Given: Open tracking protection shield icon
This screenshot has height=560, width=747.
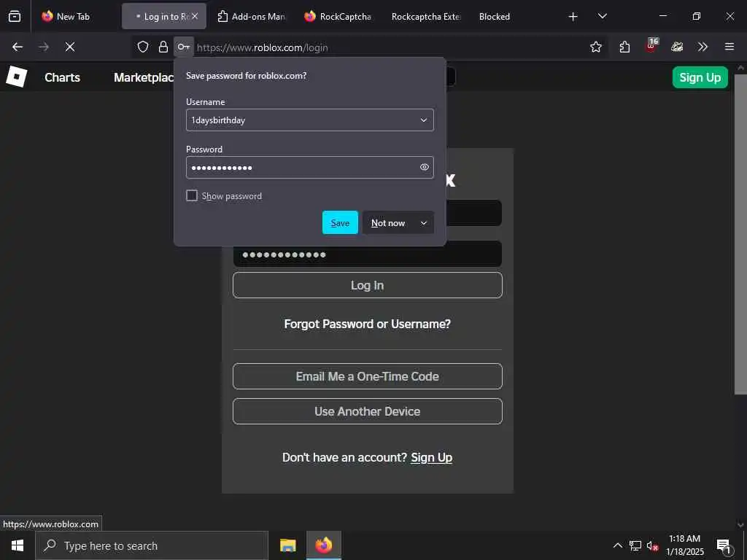Looking at the screenshot, I should click(x=143, y=47).
